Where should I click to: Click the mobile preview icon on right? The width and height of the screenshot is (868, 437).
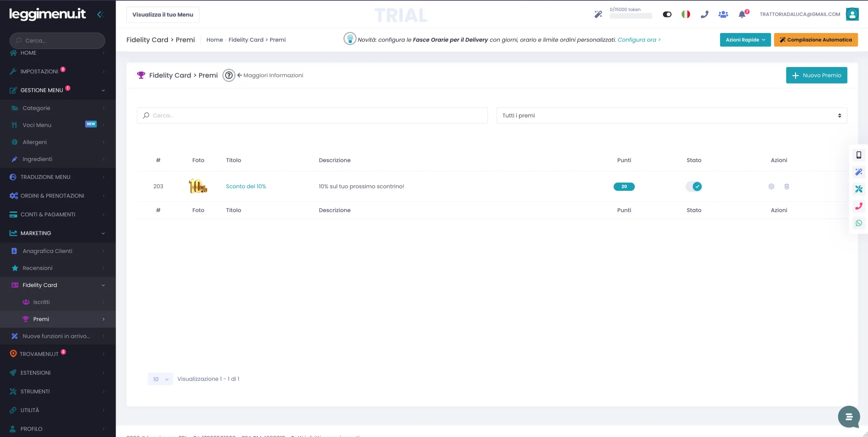click(x=859, y=155)
